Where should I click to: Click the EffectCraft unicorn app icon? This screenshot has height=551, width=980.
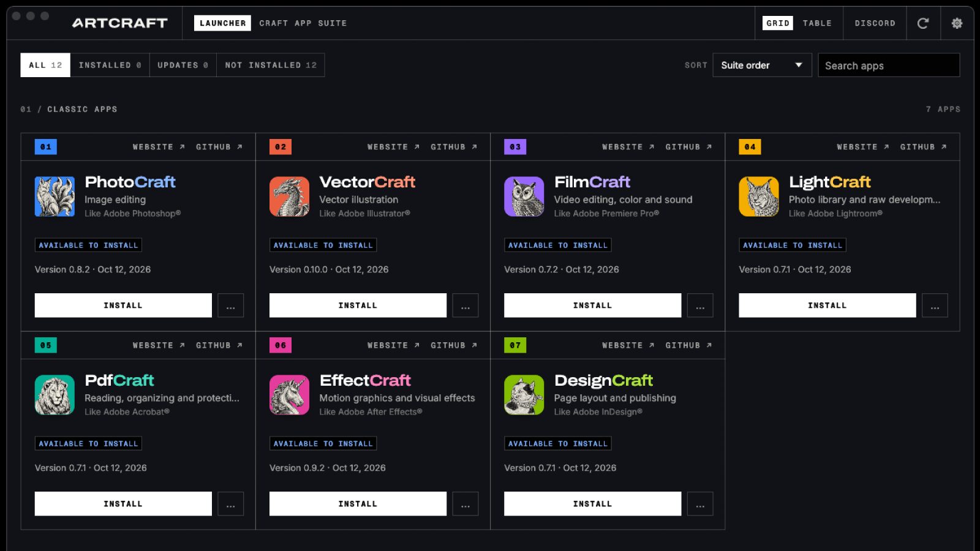(289, 395)
